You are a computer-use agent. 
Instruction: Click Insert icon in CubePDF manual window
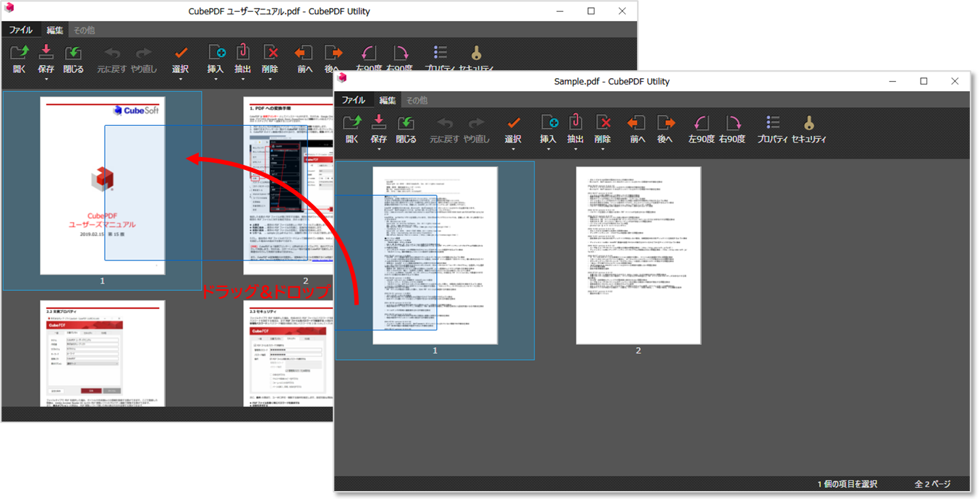[x=216, y=52]
